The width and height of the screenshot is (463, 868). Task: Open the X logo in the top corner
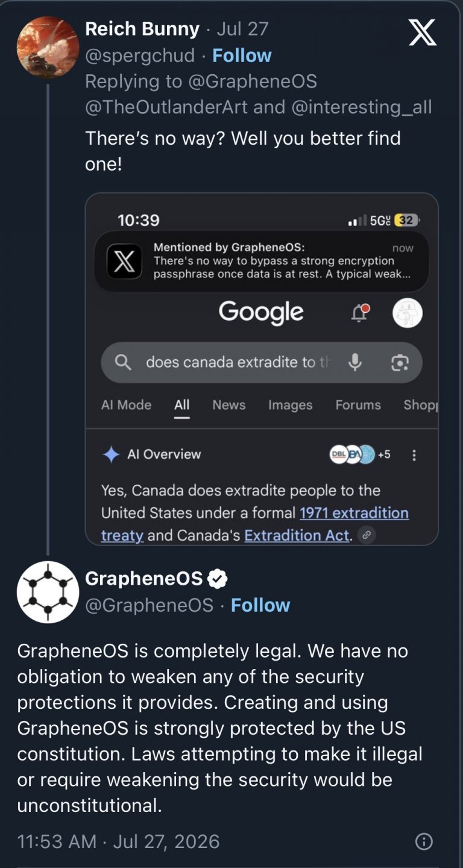[423, 32]
